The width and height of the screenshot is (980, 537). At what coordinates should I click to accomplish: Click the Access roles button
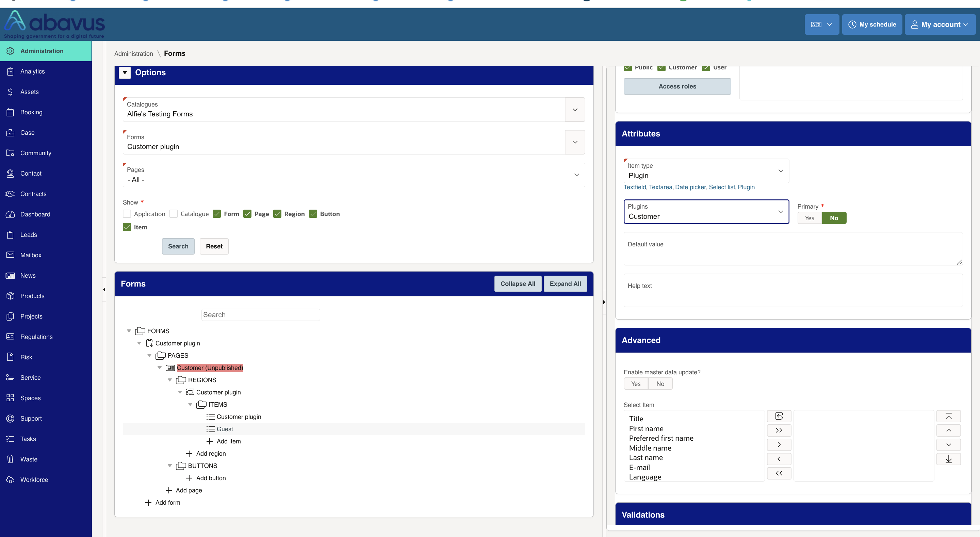677,86
